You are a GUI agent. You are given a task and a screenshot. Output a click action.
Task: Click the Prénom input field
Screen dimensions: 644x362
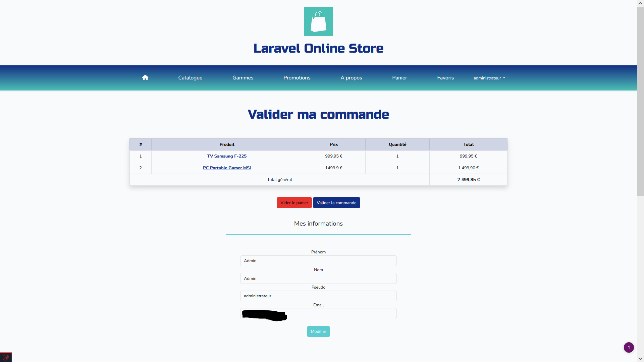pyautogui.click(x=318, y=261)
